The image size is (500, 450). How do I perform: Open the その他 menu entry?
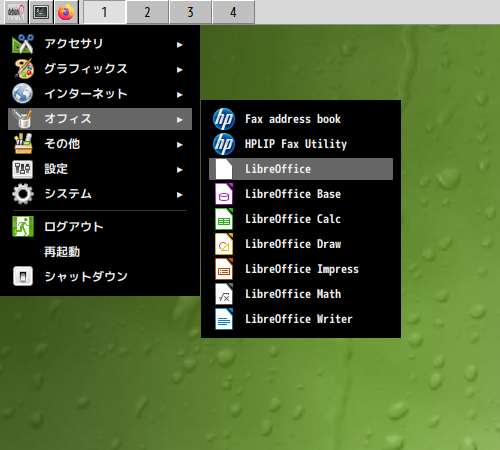(100, 144)
